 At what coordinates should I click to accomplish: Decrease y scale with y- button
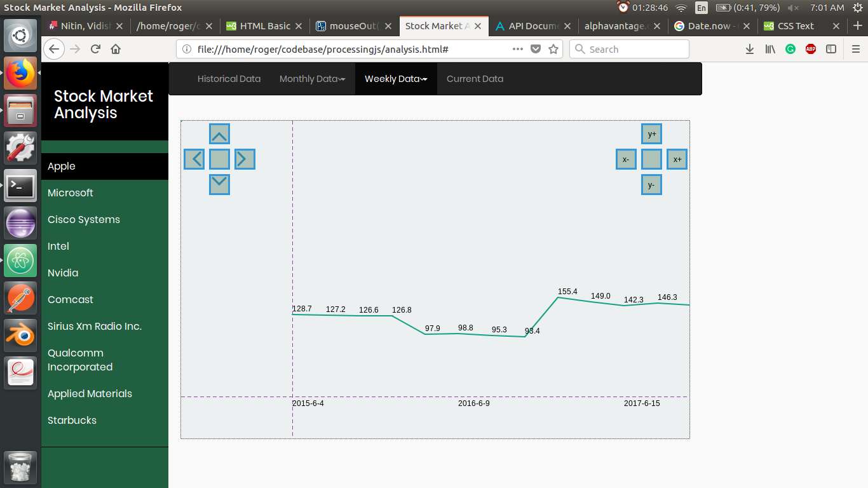click(651, 185)
